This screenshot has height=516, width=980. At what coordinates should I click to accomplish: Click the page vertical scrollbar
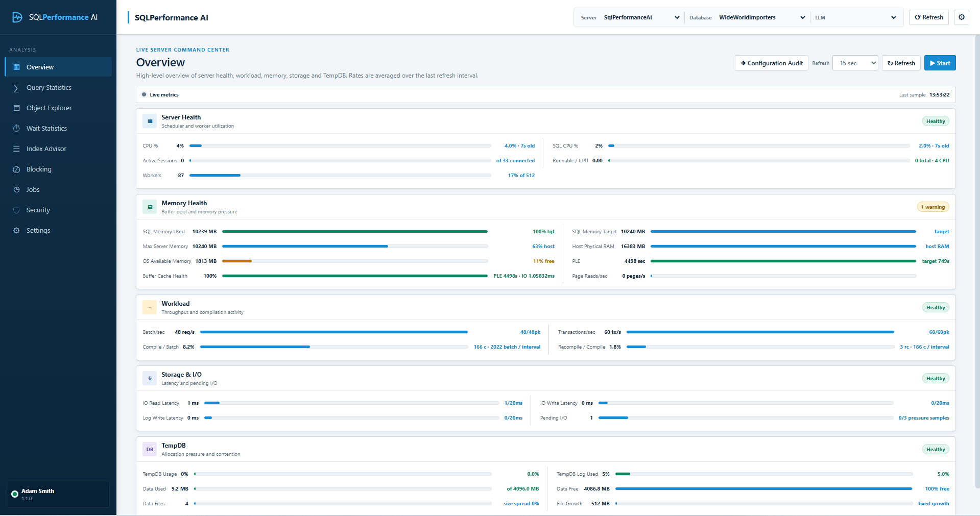point(977,260)
